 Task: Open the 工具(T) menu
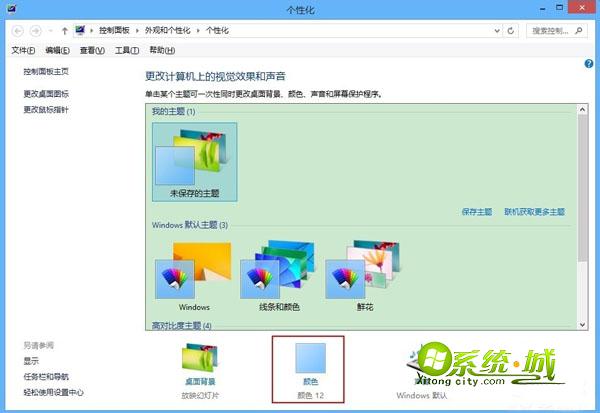[127, 50]
